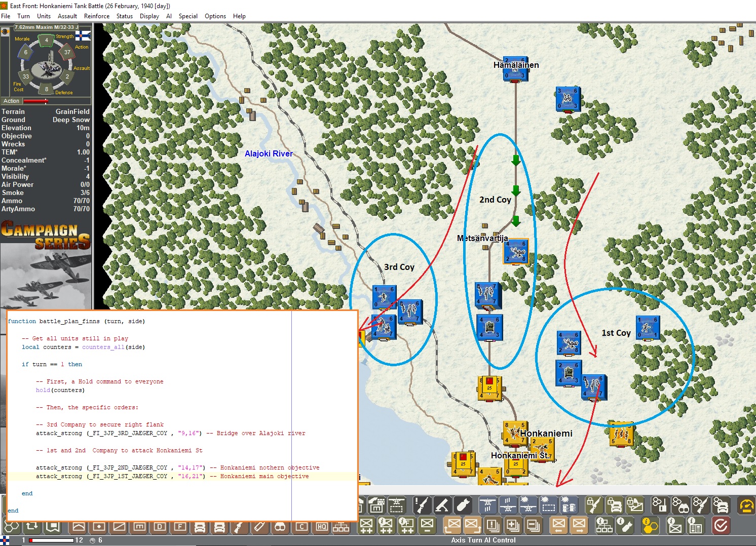Image resolution: width=756 pixels, height=546 pixels.
Task: Open the Units menu
Action: (x=44, y=16)
